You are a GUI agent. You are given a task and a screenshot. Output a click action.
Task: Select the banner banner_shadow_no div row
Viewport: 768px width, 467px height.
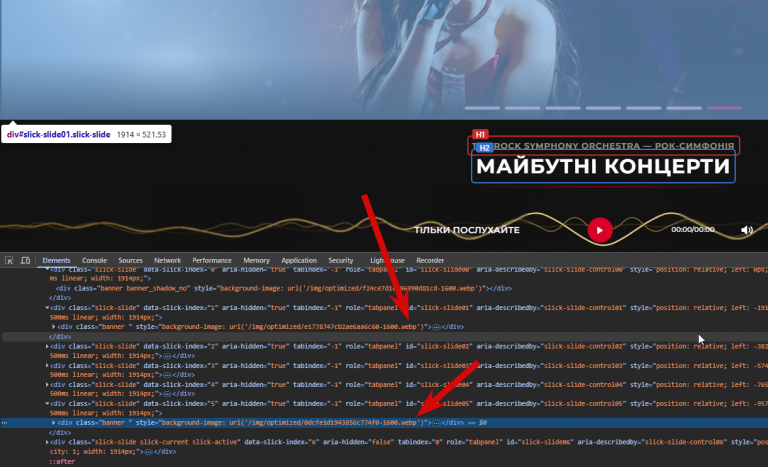pyautogui.click(x=284, y=289)
